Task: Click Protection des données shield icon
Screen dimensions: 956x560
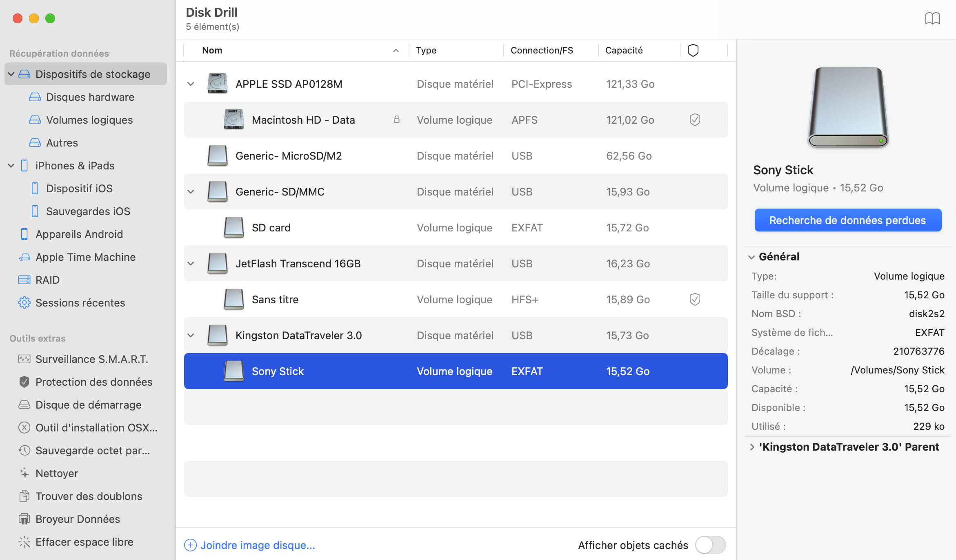Action: click(x=24, y=382)
